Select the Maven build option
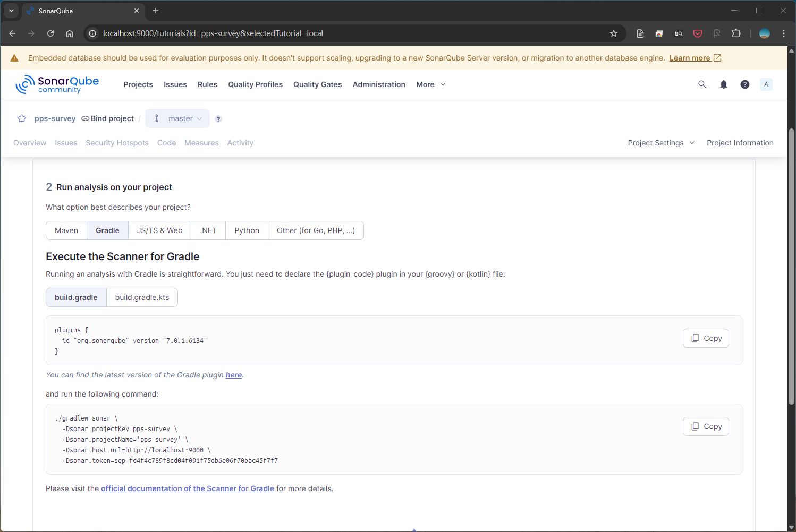The height and width of the screenshot is (532, 796). (66, 230)
